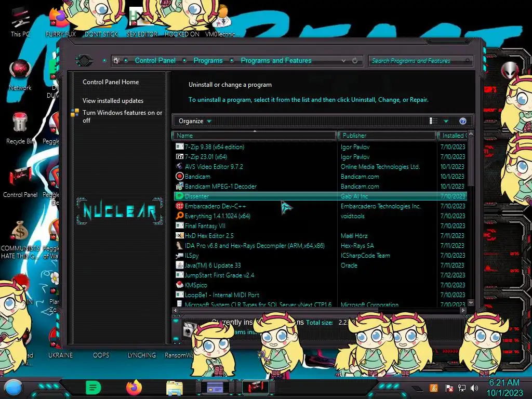Screen dimensions: 532x399
Task: Open Firefox from the taskbar
Action: click(134, 388)
